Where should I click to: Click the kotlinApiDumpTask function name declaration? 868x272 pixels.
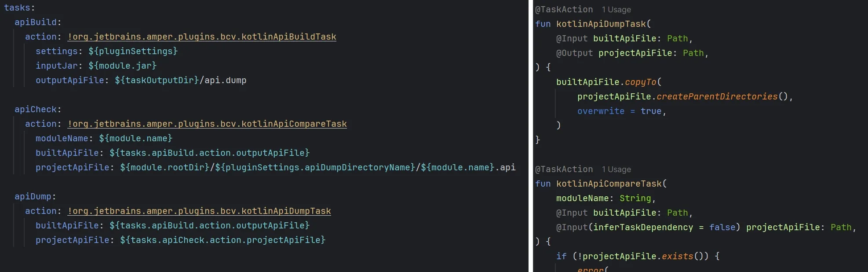[601, 24]
